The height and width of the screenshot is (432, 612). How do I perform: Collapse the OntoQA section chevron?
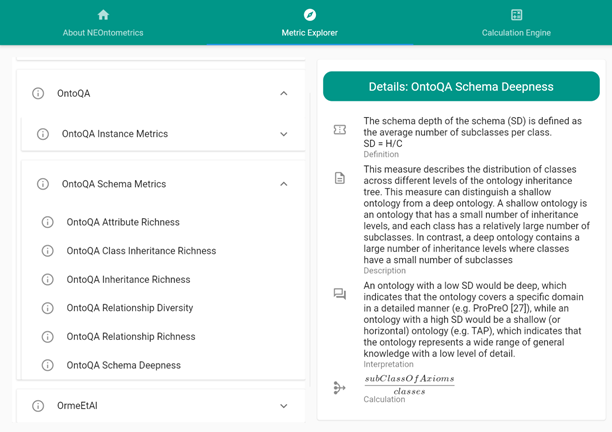coord(284,93)
